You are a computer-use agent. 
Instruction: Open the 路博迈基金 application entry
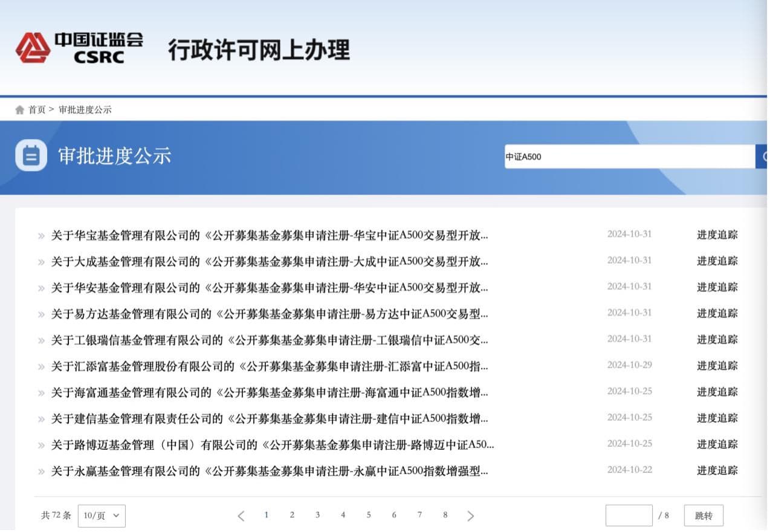click(272, 445)
